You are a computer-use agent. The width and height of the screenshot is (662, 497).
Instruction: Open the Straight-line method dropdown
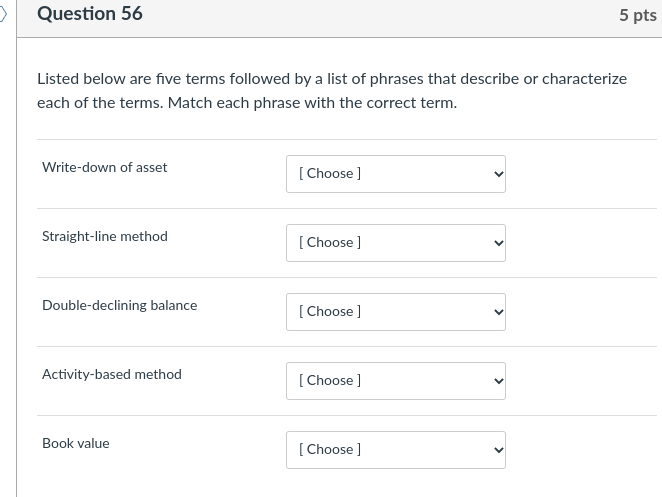point(395,243)
